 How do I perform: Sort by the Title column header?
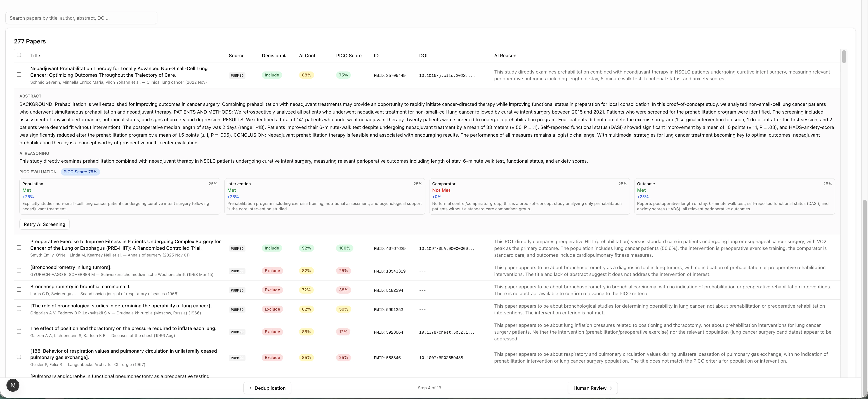35,55
